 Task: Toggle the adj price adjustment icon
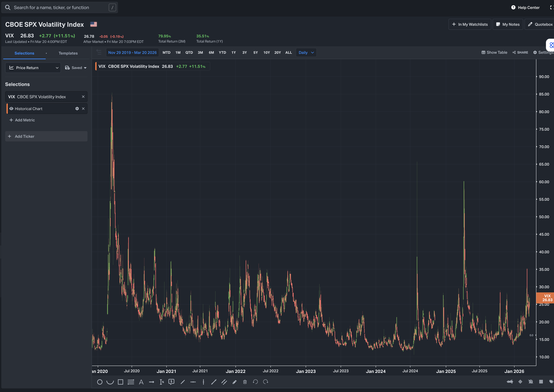pyautogui.click(x=510, y=382)
